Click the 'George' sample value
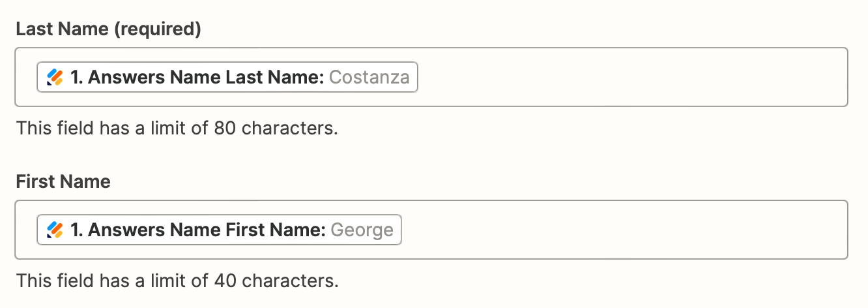The height and width of the screenshot is (308, 868). tap(362, 230)
